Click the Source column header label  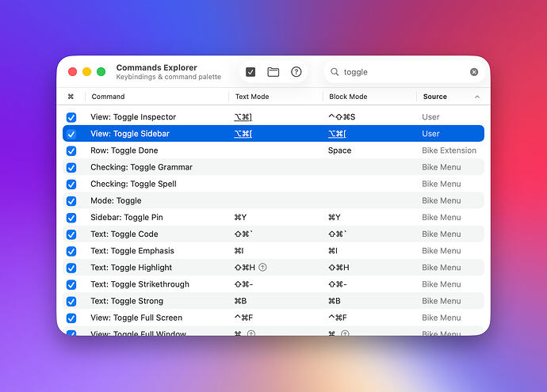point(434,97)
